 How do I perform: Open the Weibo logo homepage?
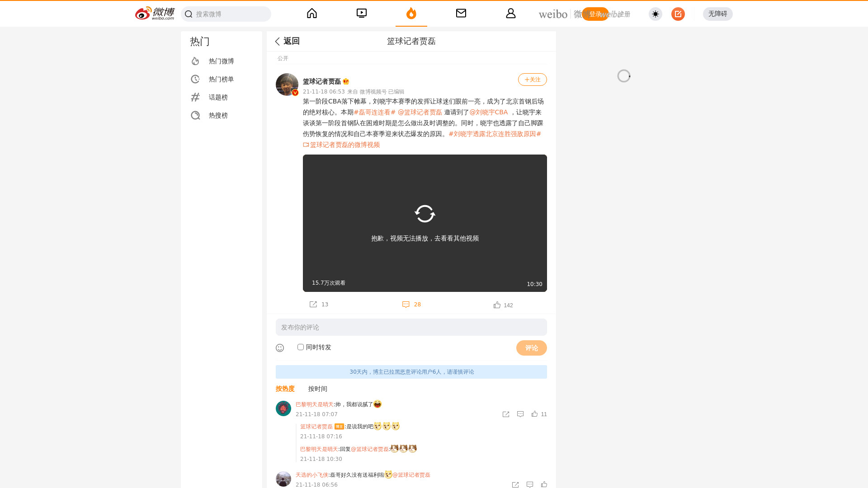click(155, 14)
